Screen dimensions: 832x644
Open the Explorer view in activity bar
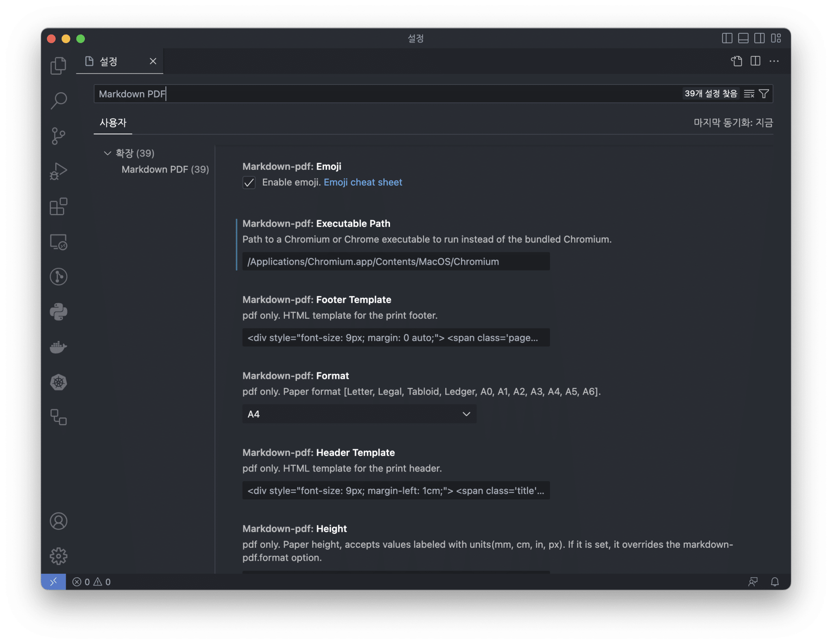(x=58, y=65)
